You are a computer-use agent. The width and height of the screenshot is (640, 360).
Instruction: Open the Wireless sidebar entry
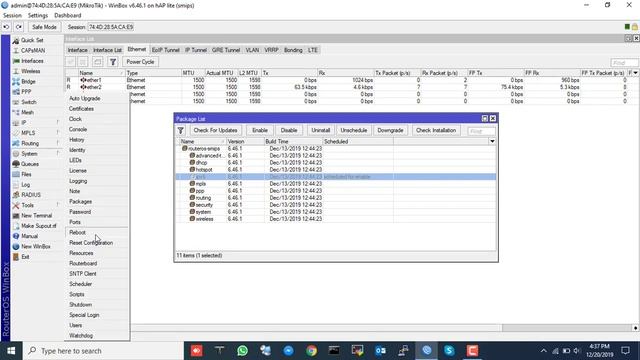click(31, 71)
